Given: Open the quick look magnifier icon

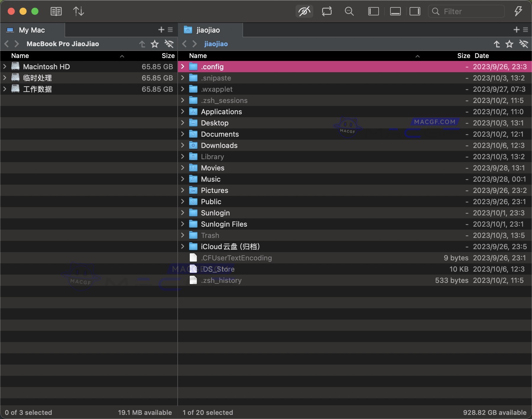Looking at the screenshot, I should 349,11.
